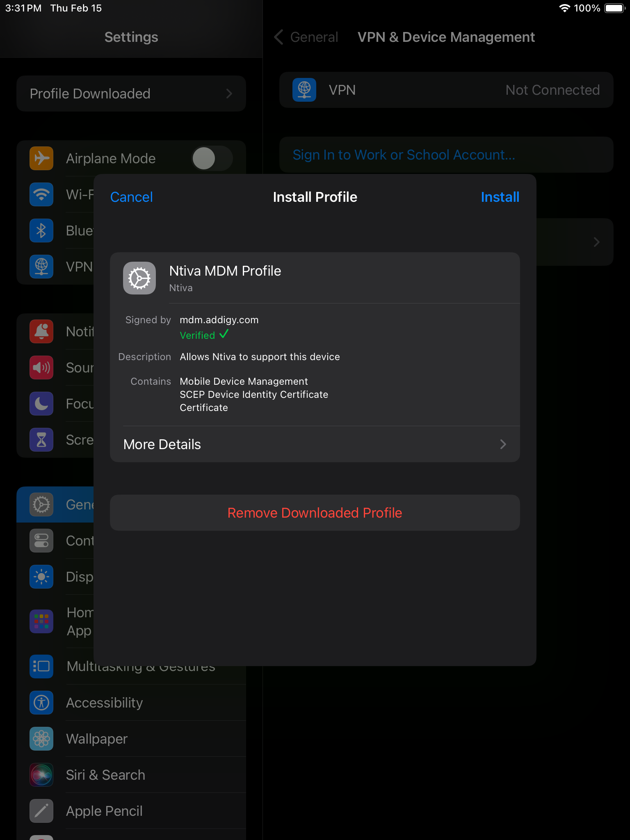
Task: Open Wallpaper flower icon
Action: point(41,739)
